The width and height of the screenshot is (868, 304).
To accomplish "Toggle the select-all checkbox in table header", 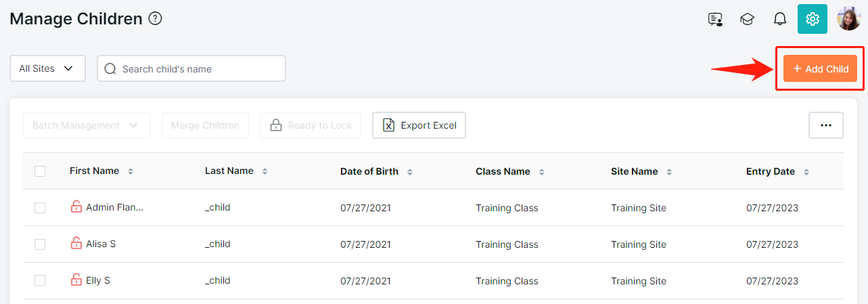I will pyautogui.click(x=40, y=171).
